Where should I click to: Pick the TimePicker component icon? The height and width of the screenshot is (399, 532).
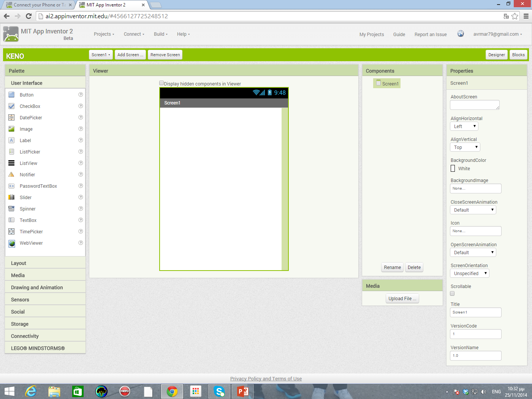tap(11, 231)
